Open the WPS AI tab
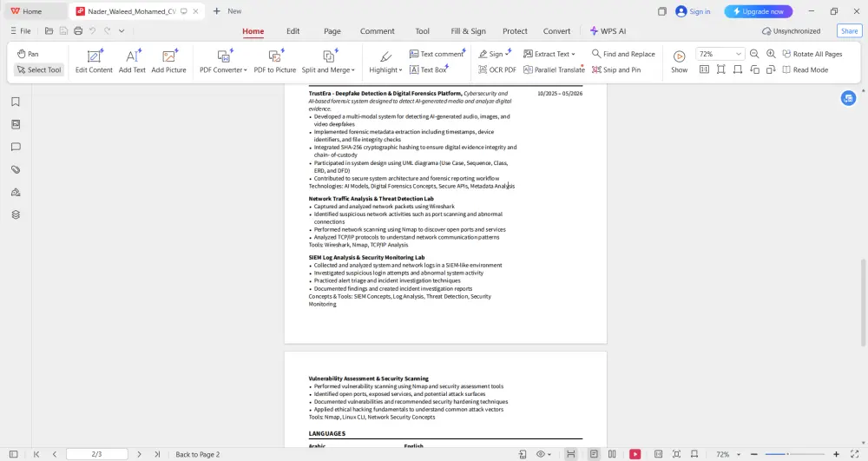 (x=608, y=31)
